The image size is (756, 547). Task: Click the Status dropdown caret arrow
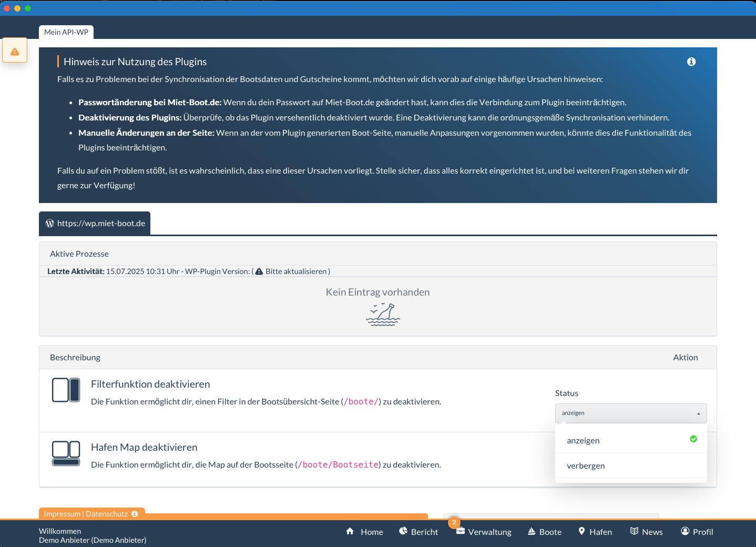pyautogui.click(x=698, y=414)
